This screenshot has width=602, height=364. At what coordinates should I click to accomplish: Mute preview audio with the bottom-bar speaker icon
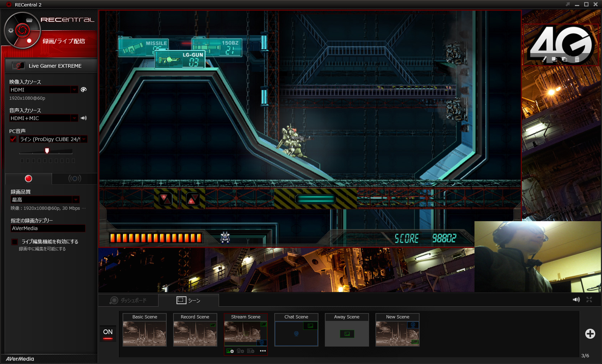pyautogui.click(x=576, y=300)
